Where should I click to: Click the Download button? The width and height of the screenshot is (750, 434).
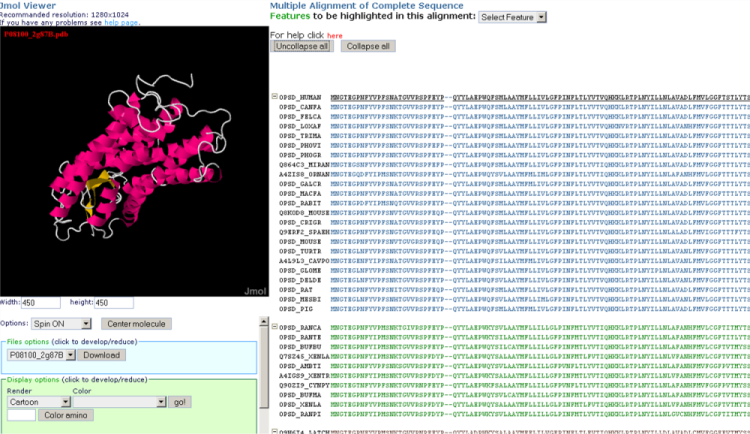(x=101, y=355)
